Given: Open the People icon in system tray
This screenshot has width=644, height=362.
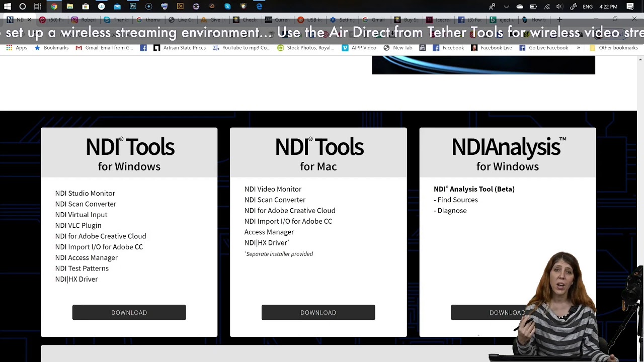Looking at the screenshot, I should coord(492,7).
